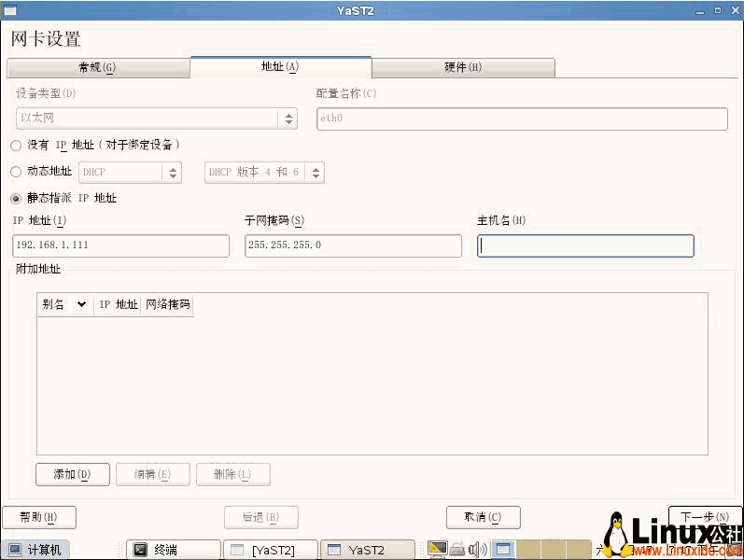Screen dimensions: 744x560
Task: Switch to the [YaST2] taskbar window
Action: tap(271, 550)
